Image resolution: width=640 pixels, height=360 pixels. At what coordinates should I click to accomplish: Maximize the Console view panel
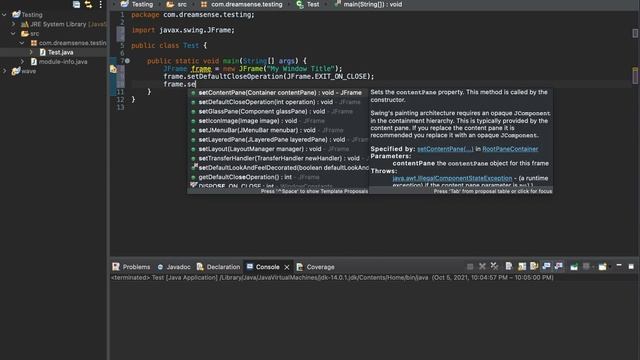(x=631, y=267)
